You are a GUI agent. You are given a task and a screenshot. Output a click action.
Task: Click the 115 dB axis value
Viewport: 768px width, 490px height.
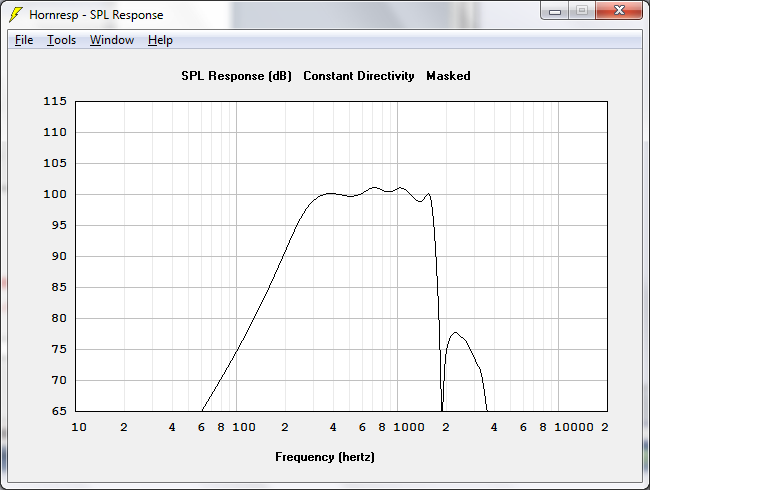[x=55, y=101]
